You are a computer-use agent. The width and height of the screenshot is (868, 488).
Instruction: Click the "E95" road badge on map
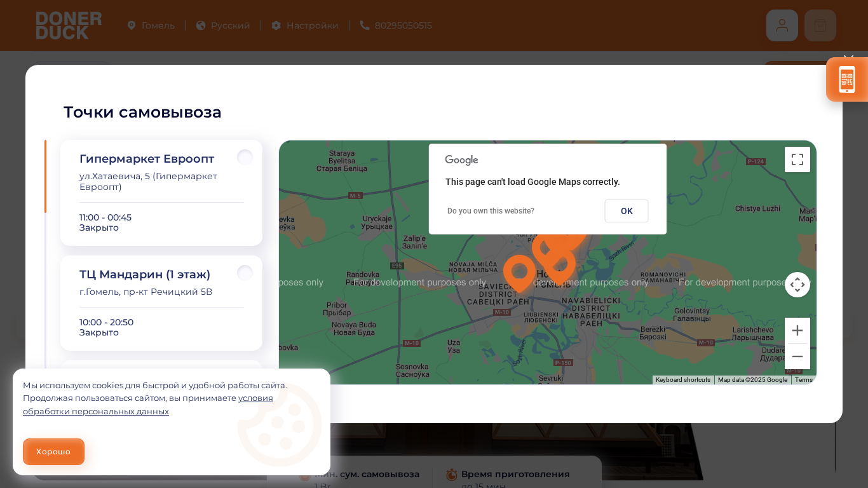pyautogui.click(x=397, y=266)
